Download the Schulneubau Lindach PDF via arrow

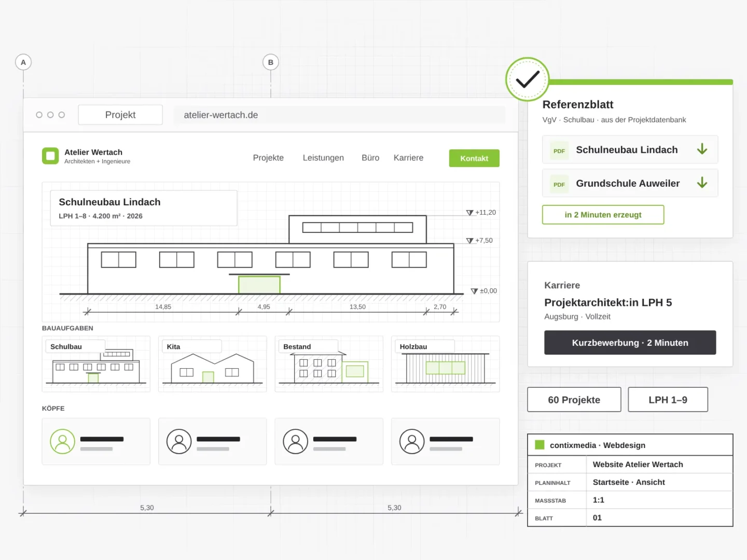[702, 149]
